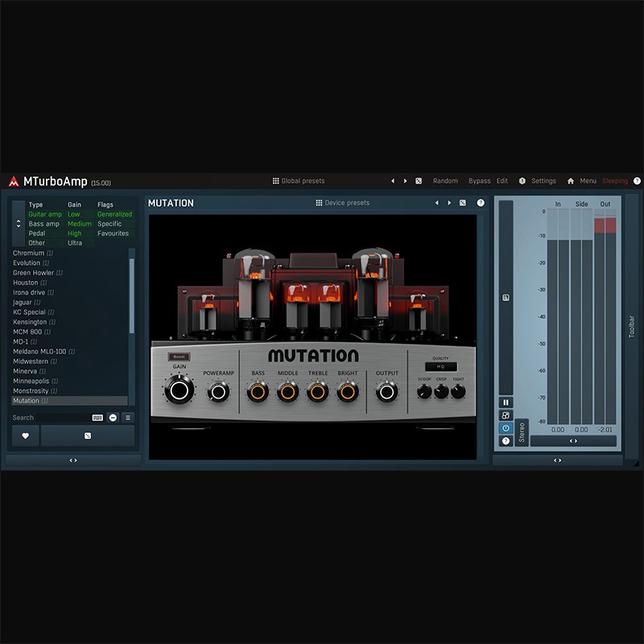The image size is (644, 644).
Task: Select the Chromium device in the list
Action: click(x=69, y=253)
